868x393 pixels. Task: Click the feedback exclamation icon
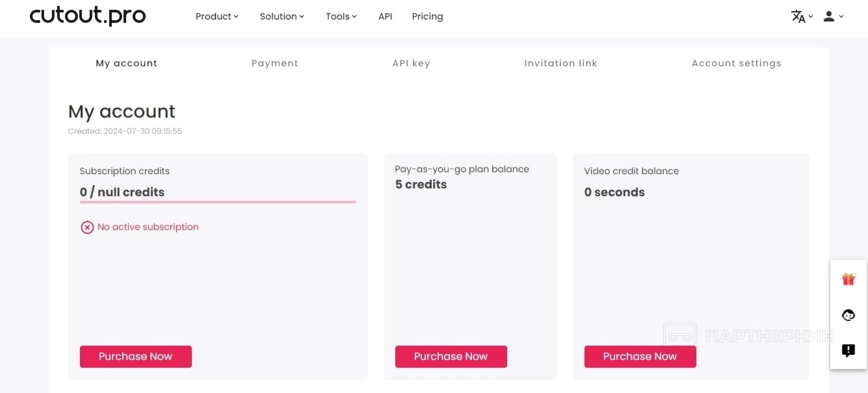coord(848,351)
